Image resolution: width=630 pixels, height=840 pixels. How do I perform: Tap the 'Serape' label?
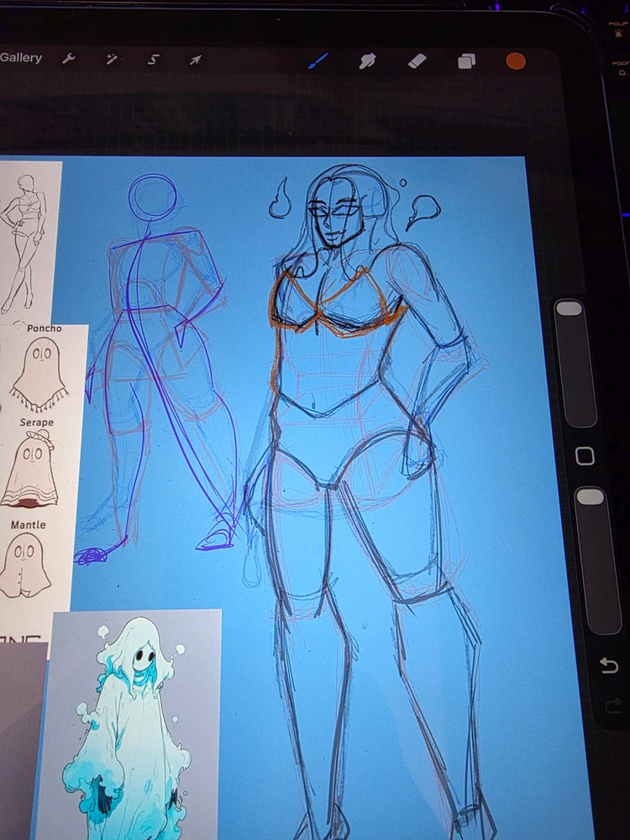[36, 423]
